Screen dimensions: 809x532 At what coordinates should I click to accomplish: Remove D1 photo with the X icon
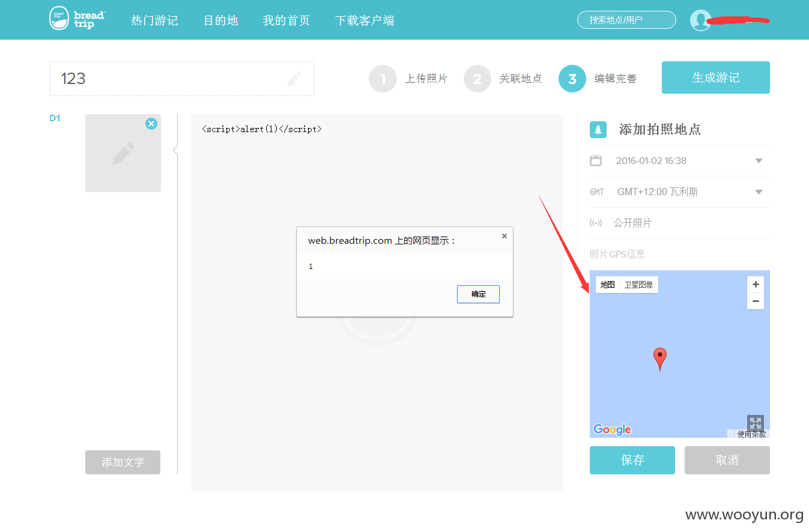pyautogui.click(x=151, y=123)
